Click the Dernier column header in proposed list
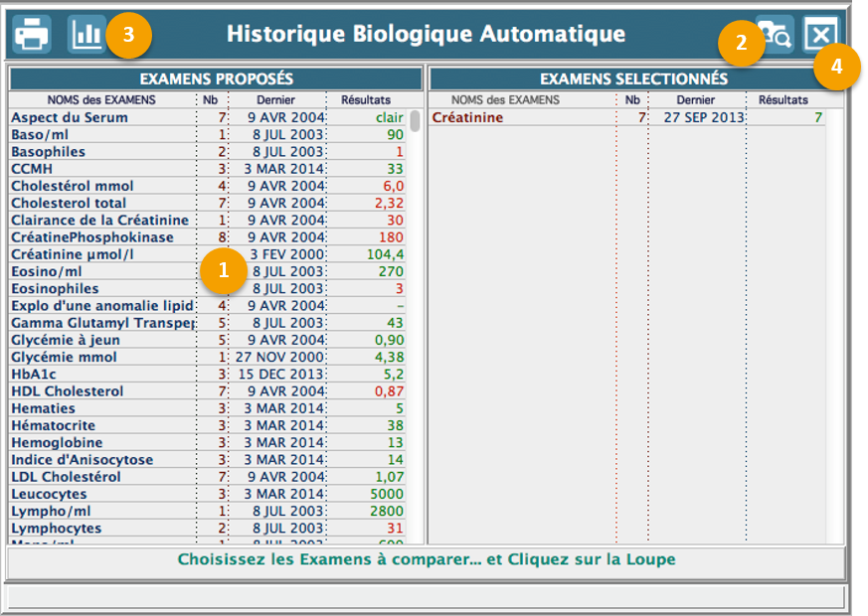Screen dimensions: 868x616 point(275,99)
